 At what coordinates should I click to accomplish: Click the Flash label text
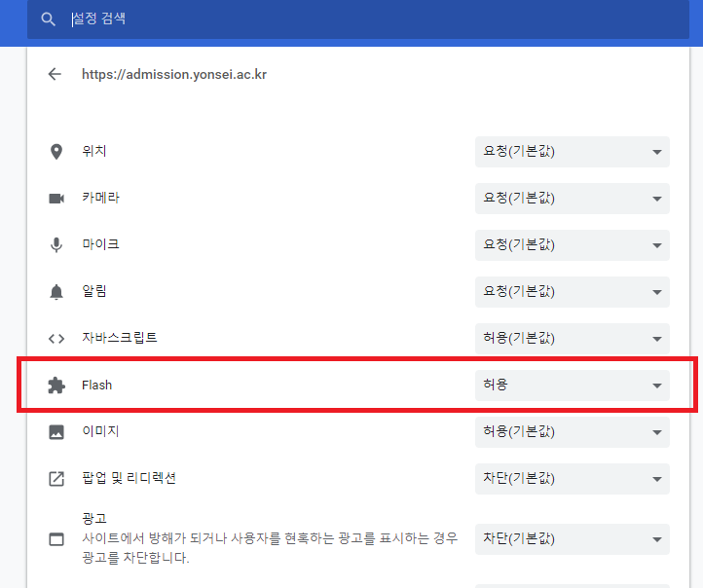96,385
